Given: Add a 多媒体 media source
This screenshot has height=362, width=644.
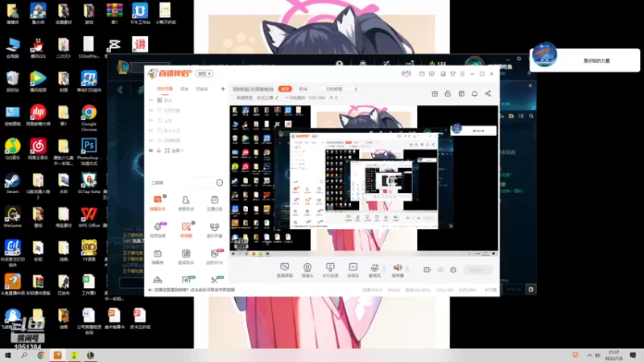Looking at the screenshot, I should click(x=353, y=270).
